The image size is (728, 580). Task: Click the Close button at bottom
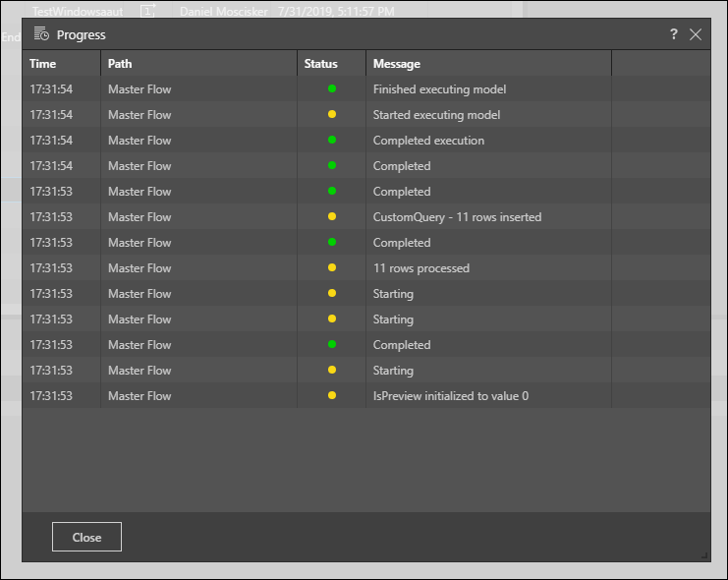pyautogui.click(x=86, y=537)
